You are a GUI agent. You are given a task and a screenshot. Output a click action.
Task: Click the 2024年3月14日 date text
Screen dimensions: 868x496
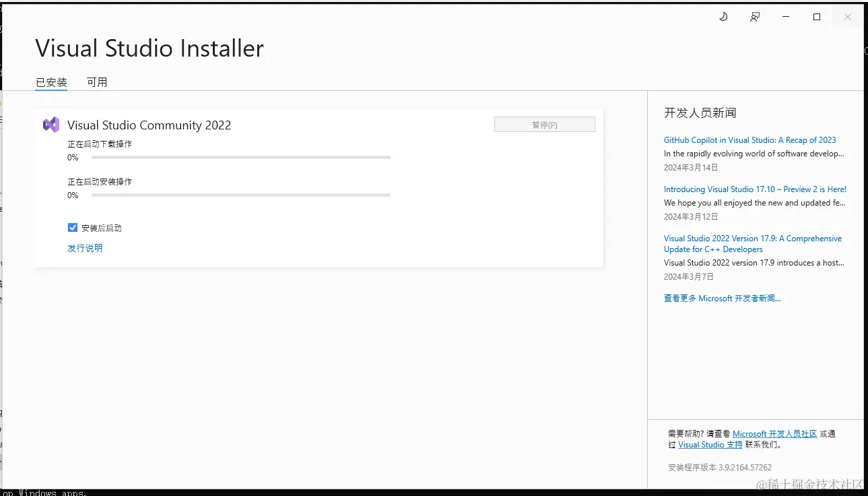pyautogui.click(x=691, y=167)
